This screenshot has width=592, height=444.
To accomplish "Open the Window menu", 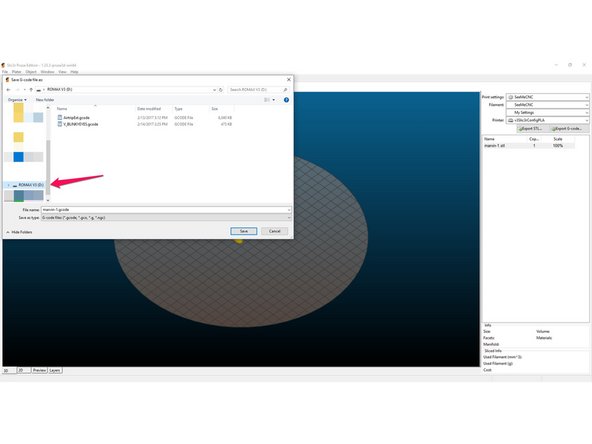I will pyautogui.click(x=47, y=72).
